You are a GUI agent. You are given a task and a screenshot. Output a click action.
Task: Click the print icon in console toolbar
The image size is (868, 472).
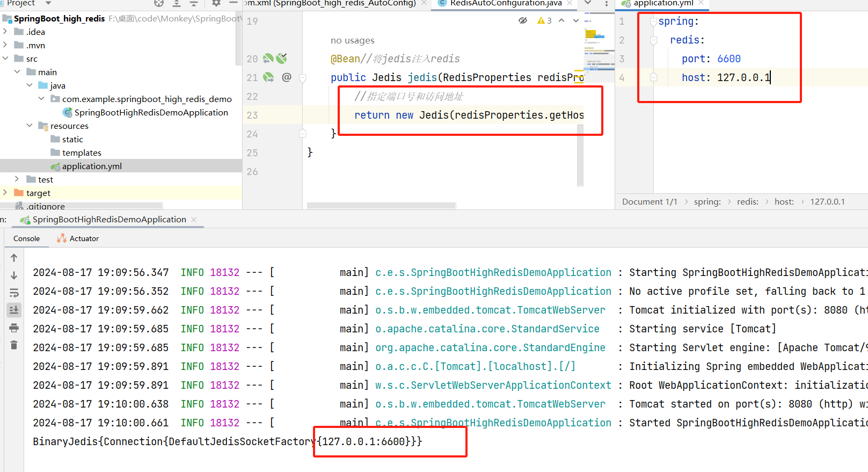pos(14,328)
